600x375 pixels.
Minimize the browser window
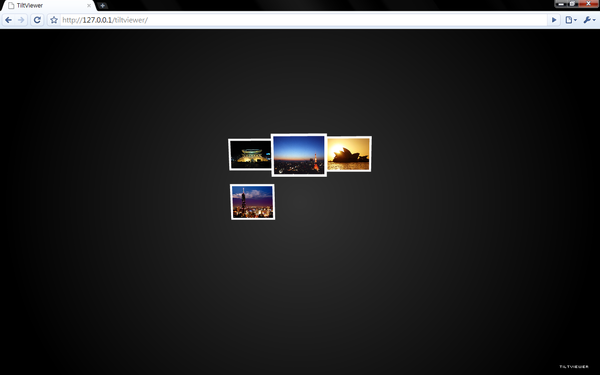561,4
